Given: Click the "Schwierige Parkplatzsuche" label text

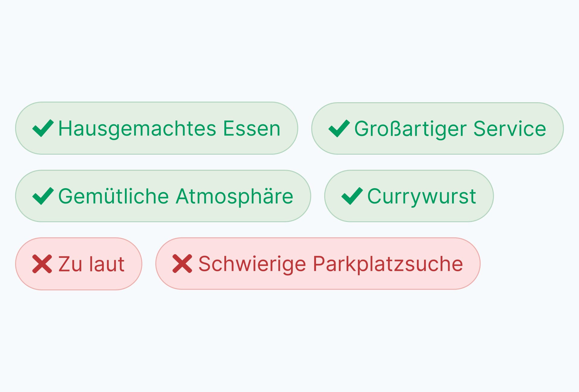Looking at the screenshot, I should (331, 264).
